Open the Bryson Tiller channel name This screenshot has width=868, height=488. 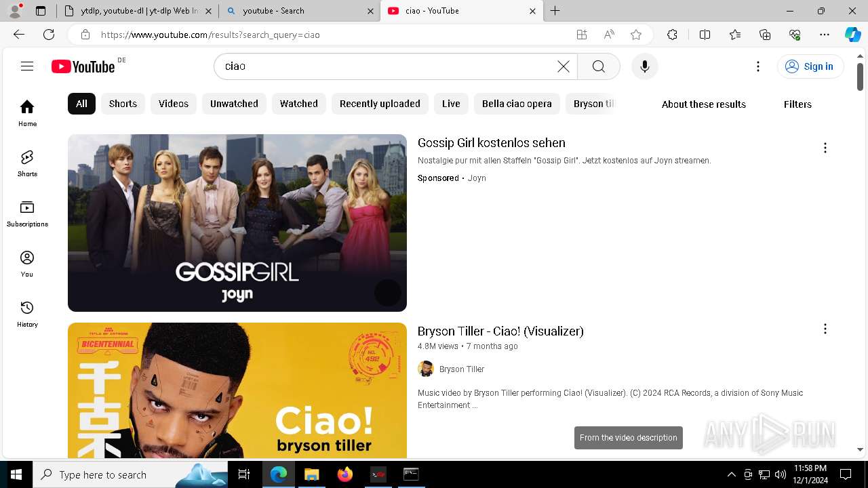click(462, 369)
